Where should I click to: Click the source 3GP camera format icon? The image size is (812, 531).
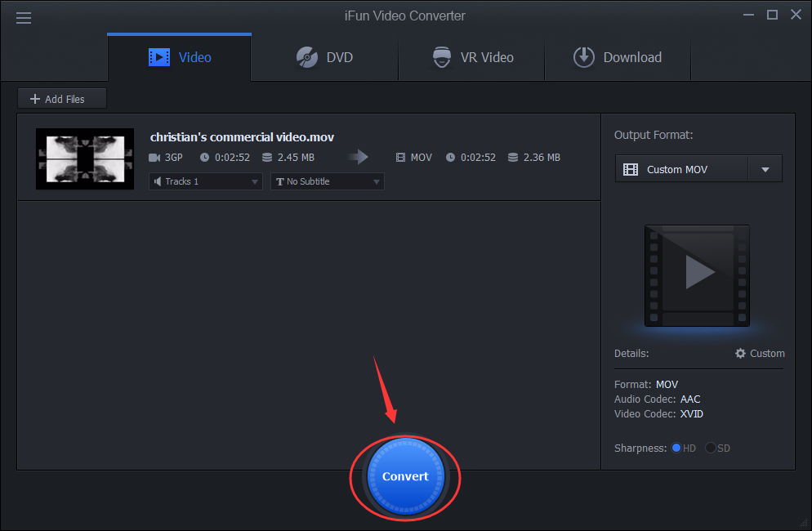154,158
